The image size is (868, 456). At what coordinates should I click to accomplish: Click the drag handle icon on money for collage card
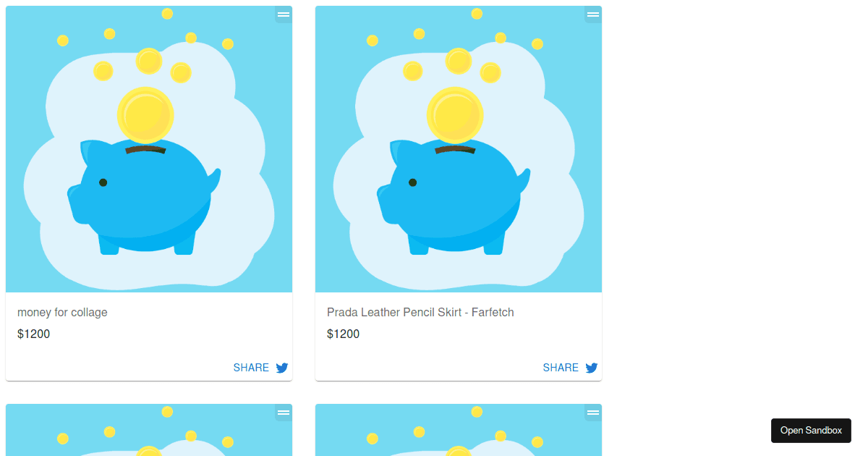[x=284, y=14]
